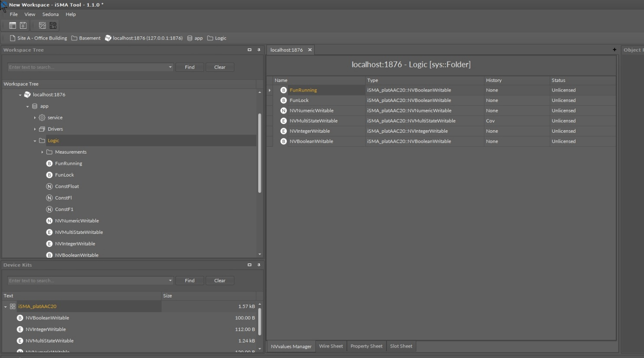Select the iSMA_platAAC20 kit icon in Device Kits
The height and width of the screenshot is (358, 644).
(x=12, y=306)
